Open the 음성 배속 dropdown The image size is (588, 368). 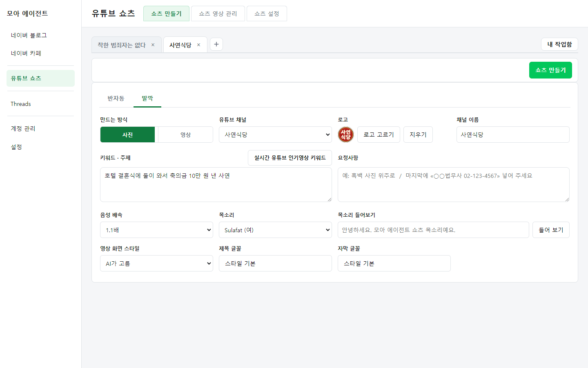coord(156,230)
